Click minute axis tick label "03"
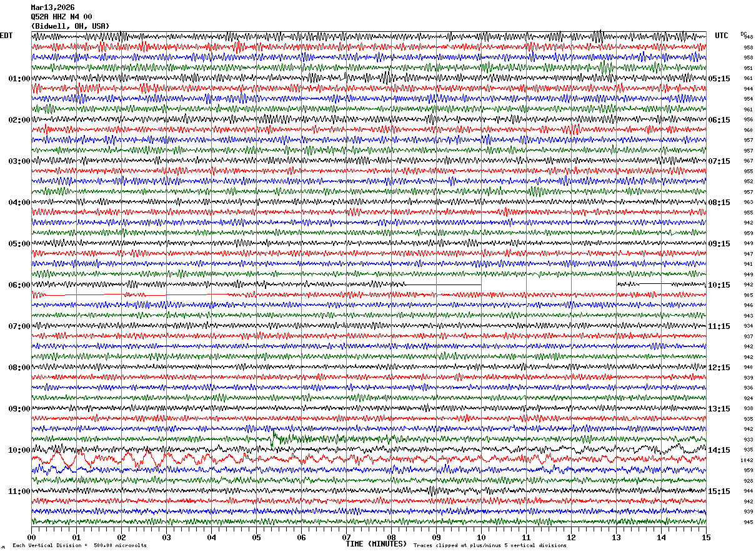Viewport: 756px width, 554px height. click(166, 537)
